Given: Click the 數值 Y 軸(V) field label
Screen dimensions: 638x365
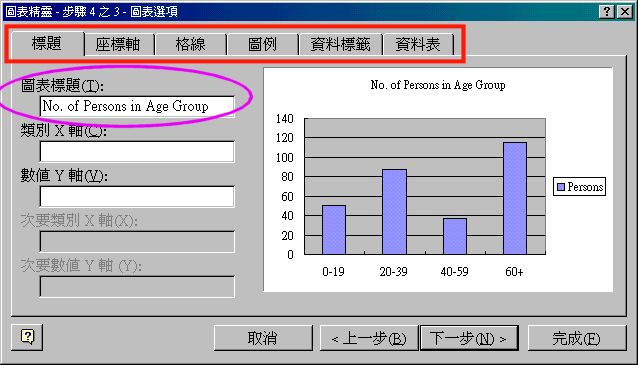Looking at the screenshot, I should coord(64,175).
